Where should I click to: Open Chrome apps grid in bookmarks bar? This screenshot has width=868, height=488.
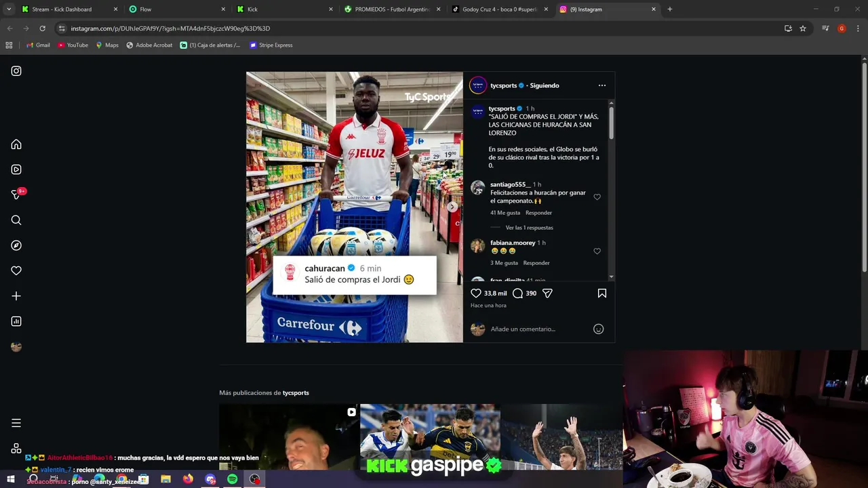tap(9, 45)
